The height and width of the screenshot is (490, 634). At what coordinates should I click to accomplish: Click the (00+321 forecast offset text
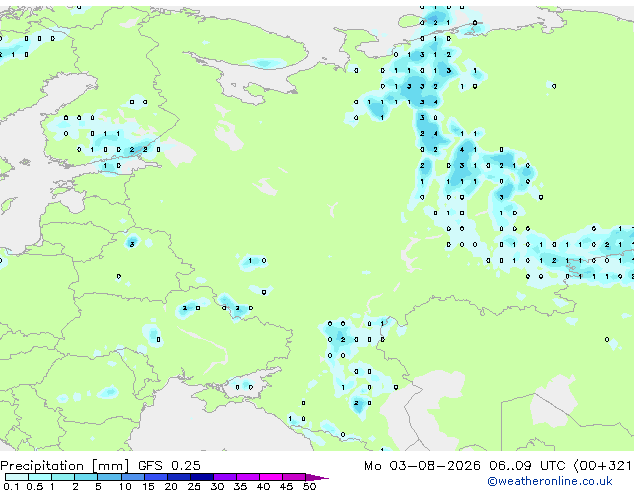coord(602,465)
